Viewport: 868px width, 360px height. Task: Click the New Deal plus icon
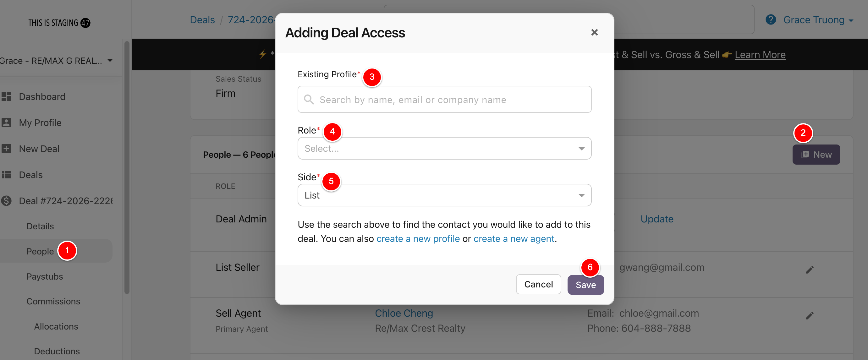click(x=6, y=149)
